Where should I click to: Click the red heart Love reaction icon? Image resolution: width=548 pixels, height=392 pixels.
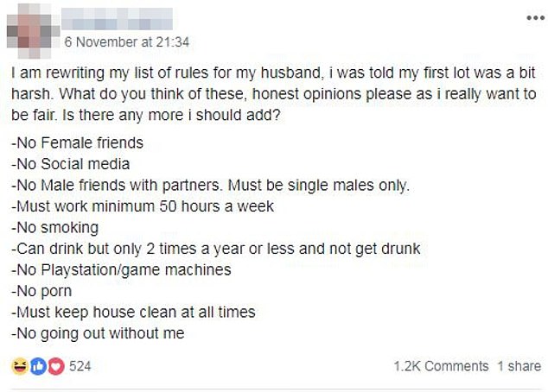56,366
